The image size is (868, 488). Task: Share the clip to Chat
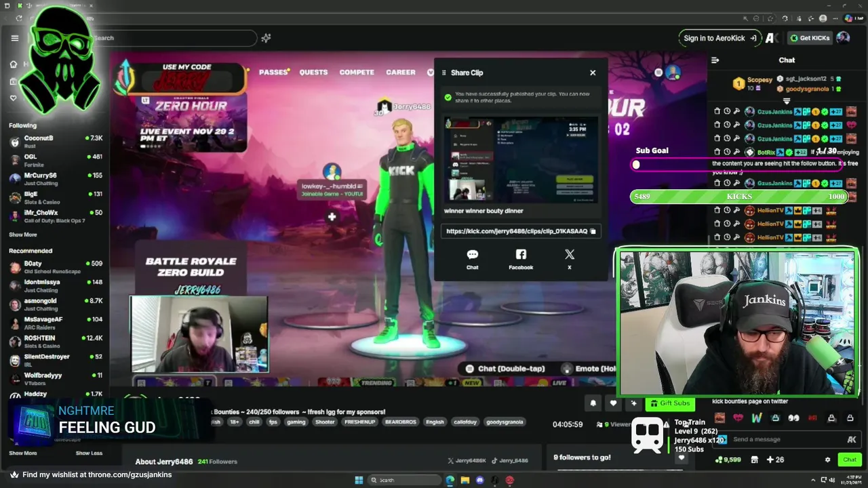tap(473, 259)
